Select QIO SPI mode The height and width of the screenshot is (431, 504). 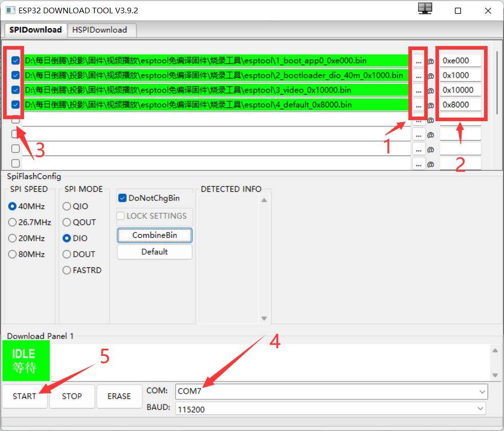click(75, 206)
